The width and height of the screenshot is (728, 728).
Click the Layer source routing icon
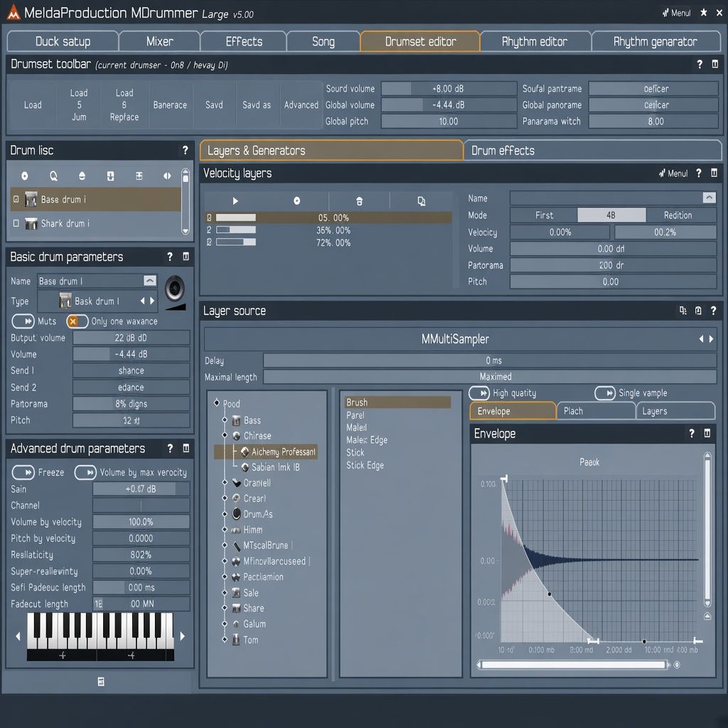pyautogui.click(x=683, y=311)
